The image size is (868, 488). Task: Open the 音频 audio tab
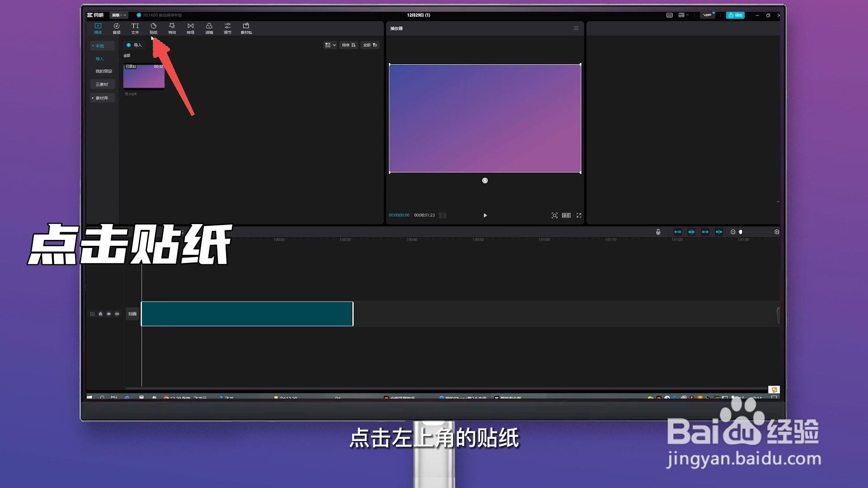point(116,28)
